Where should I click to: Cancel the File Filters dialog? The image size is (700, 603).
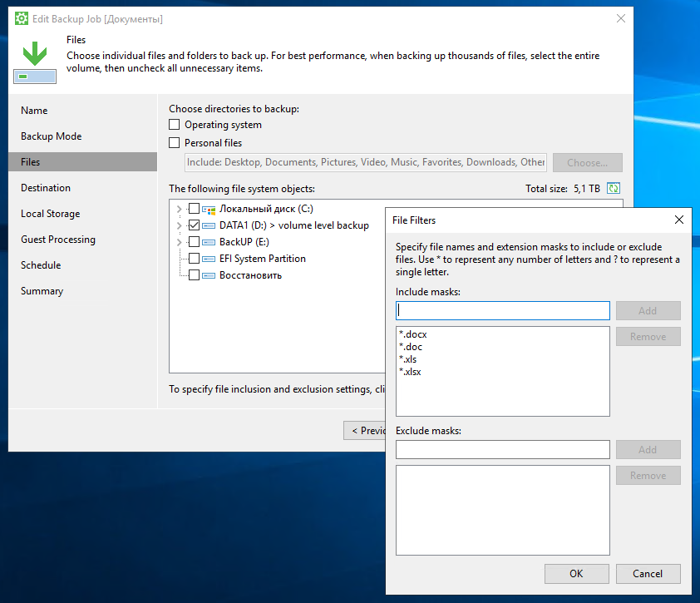point(648,574)
